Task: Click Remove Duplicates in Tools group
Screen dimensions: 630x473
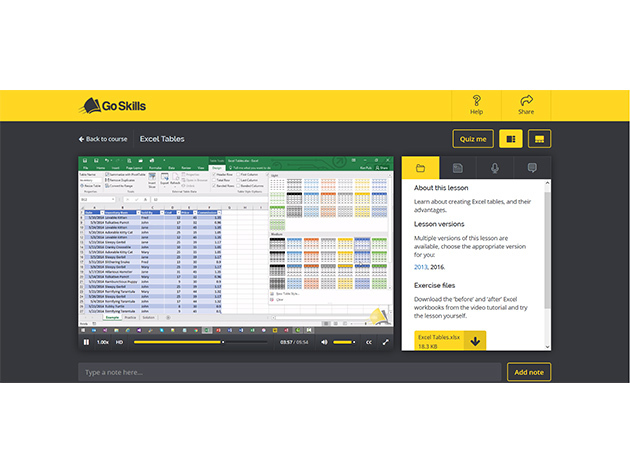Action: pos(120,180)
